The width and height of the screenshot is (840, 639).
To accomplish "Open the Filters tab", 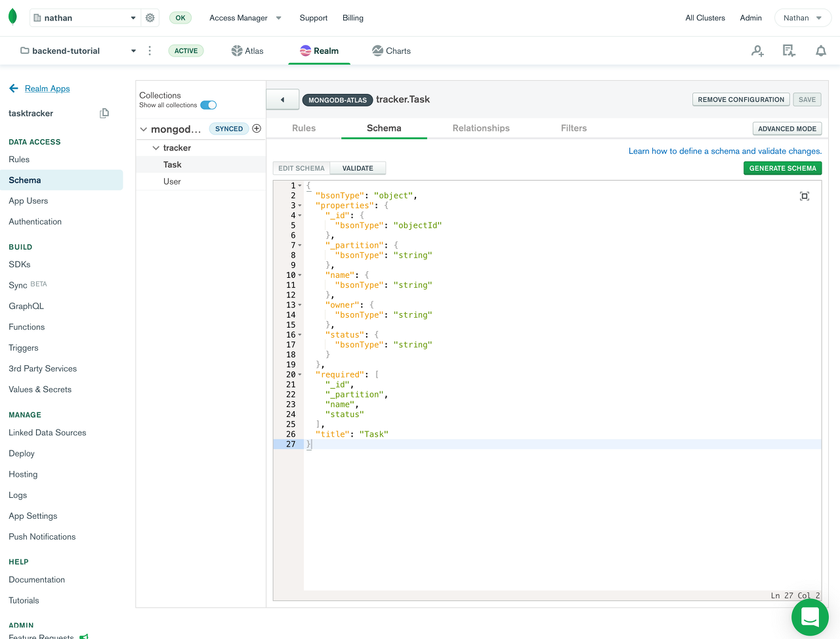I will click(x=574, y=128).
